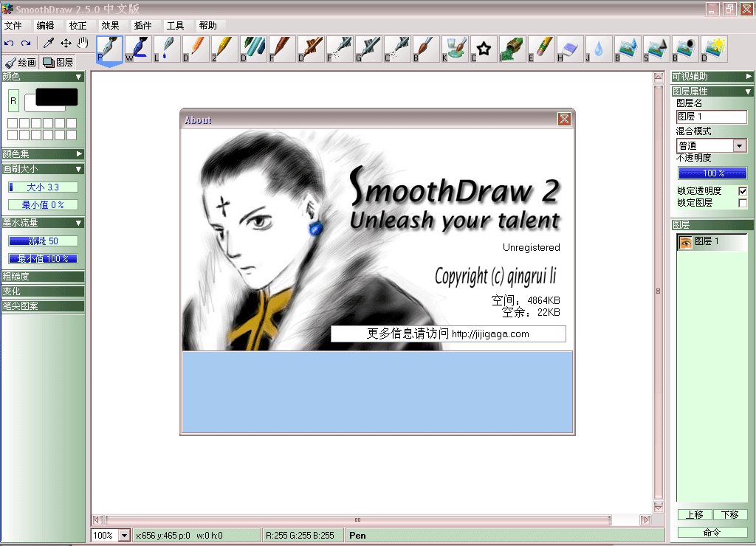The height and width of the screenshot is (546, 756).
Task: Select the green paint jar tool
Action: [512, 49]
